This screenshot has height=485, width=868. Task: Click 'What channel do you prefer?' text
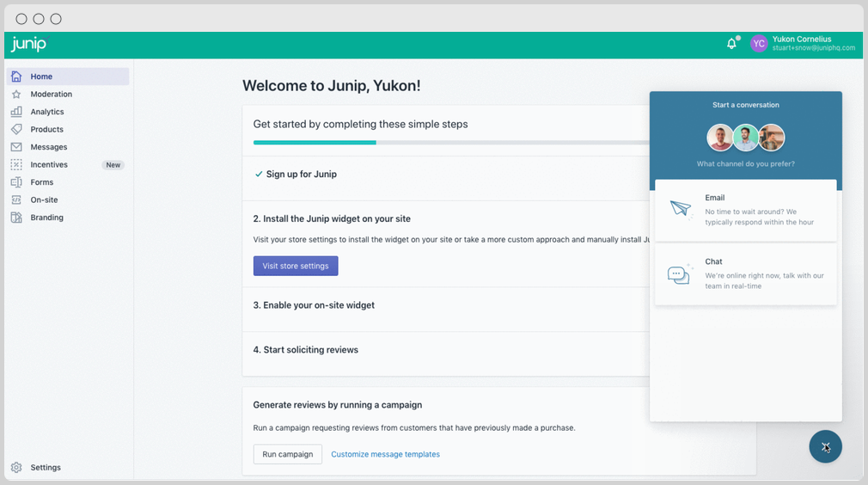click(746, 164)
